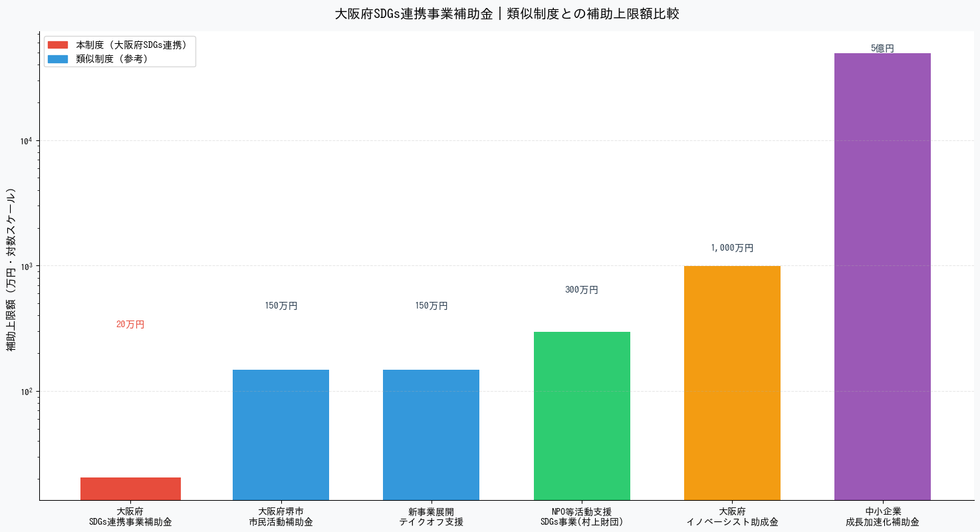Image resolution: width=980 pixels, height=532 pixels.
Task: Click x-axis label 新事業展開 テイクオフ支援
Action: pyautogui.click(x=431, y=517)
